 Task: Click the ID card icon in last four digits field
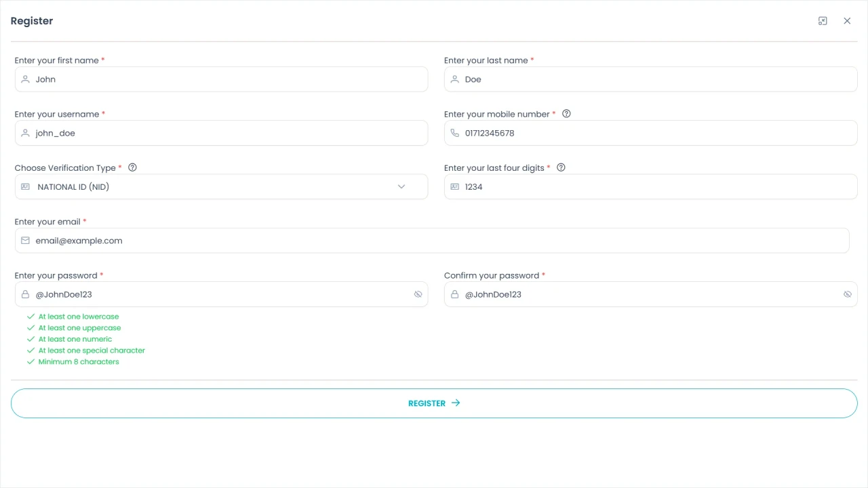tap(454, 186)
